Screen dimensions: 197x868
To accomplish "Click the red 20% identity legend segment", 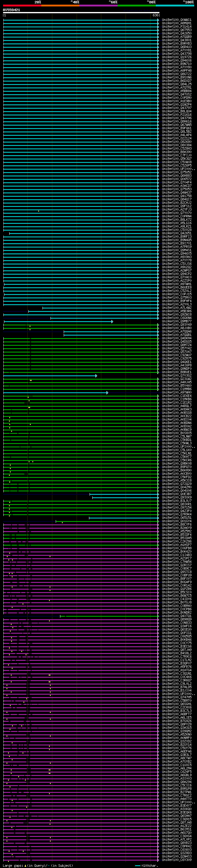I will tap(22, 6).
